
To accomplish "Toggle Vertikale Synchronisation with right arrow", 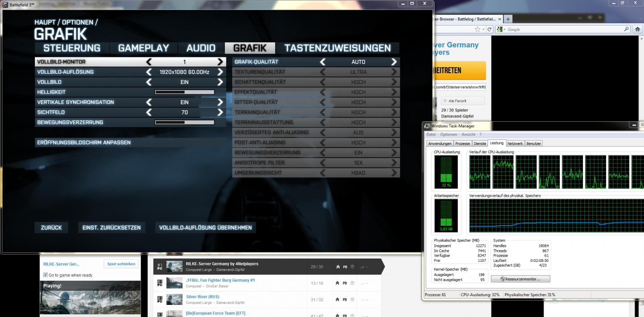I will click(x=220, y=102).
